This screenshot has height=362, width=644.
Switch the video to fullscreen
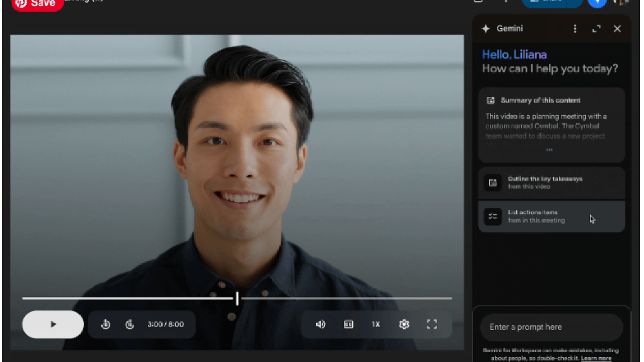[x=432, y=324]
